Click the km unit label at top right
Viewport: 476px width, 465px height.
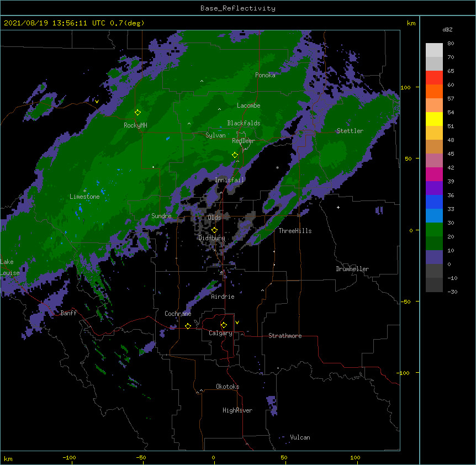point(411,23)
